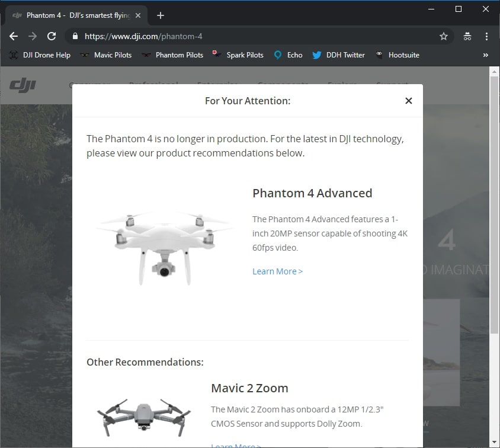Open the Phantom Pilots bookmark
Viewport: 500px width, 448px height.
tap(172, 55)
